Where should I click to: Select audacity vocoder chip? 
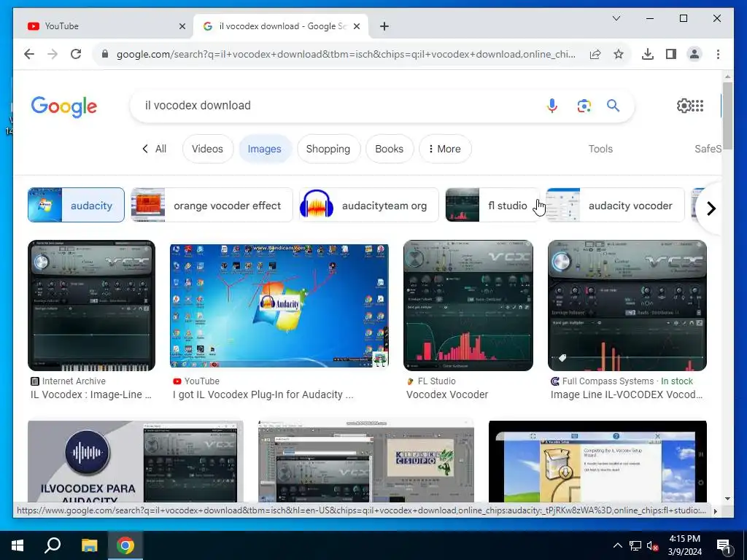tap(615, 205)
